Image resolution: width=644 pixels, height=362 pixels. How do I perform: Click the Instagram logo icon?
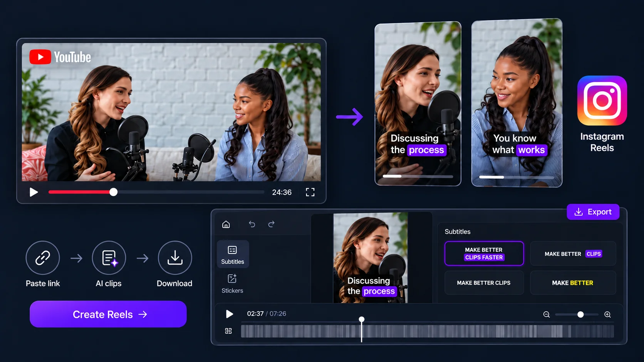pos(602,100)
